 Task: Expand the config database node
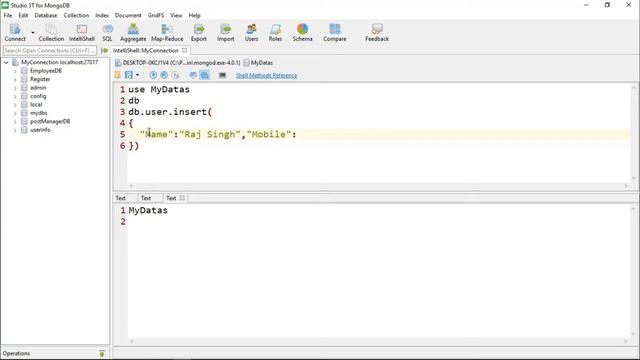tap(15, 96)
